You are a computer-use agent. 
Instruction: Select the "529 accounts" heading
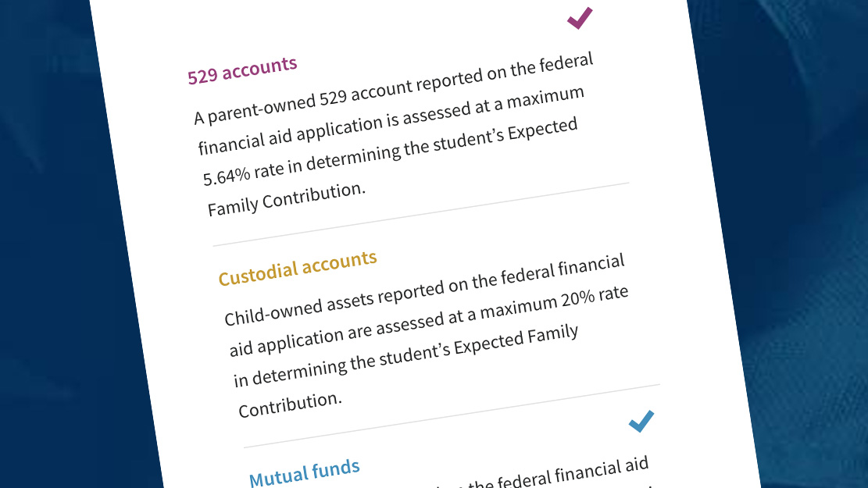pyautogui.click(x=242, y=70)
